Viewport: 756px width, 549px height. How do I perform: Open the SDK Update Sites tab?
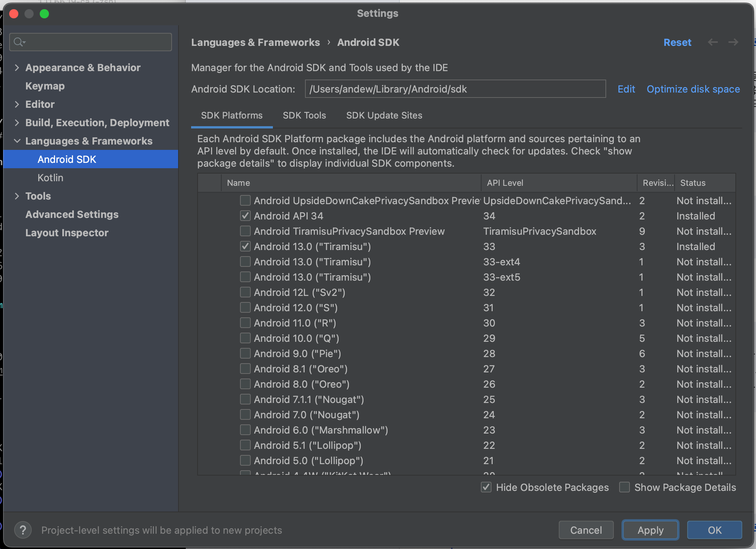coord(384,115)
